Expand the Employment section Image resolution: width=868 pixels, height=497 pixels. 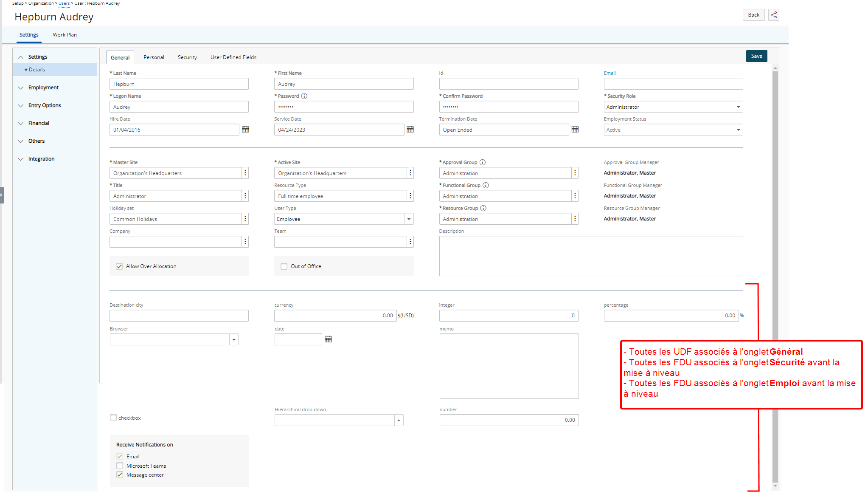click(x=20, y=88)
